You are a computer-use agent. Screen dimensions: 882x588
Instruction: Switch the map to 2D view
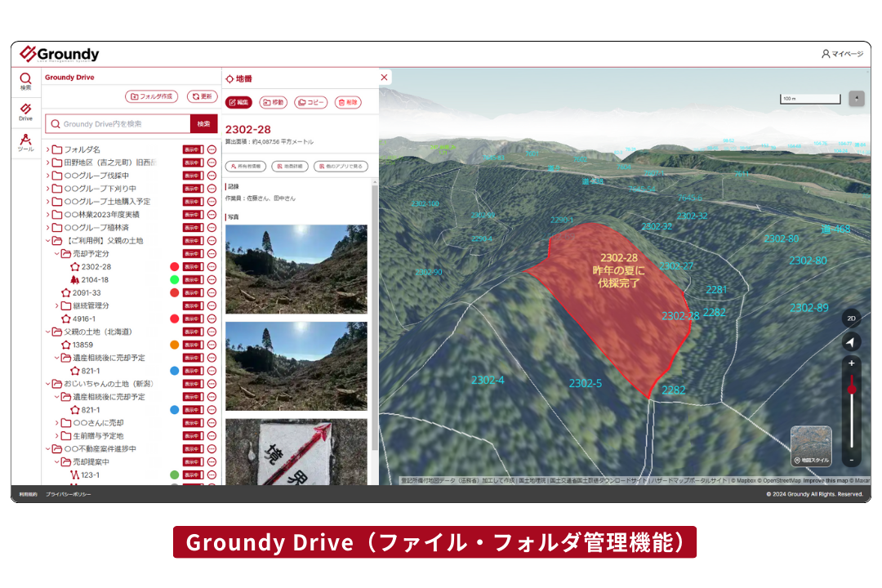tap(851, 318)
